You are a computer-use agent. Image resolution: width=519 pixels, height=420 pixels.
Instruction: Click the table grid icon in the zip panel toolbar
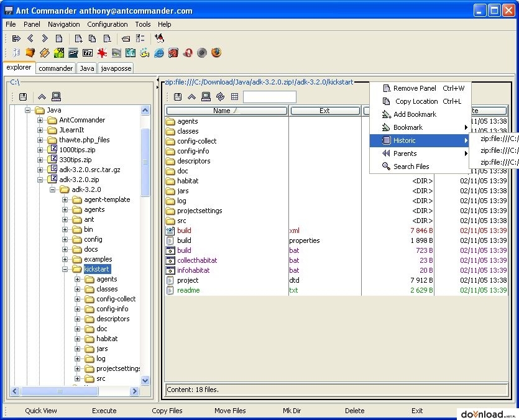[x=235, y=97]
